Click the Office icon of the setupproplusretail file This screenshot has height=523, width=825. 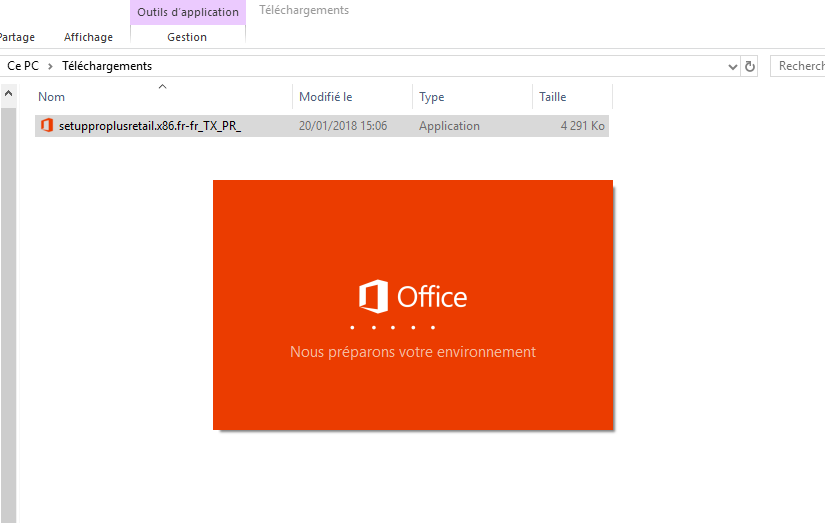pos(47,125)
